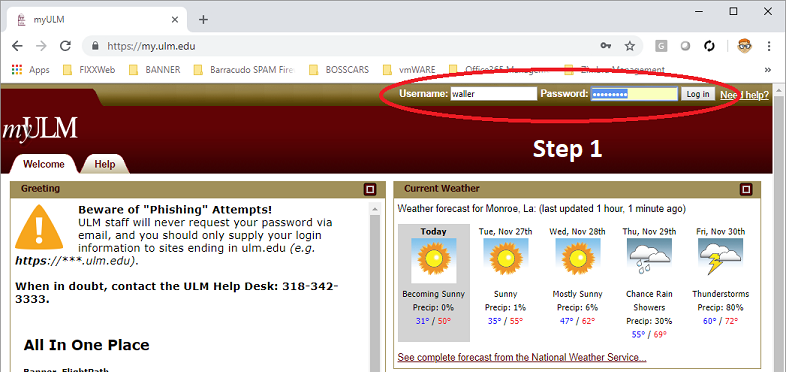The width and height of the screenshot is (786, 372).
Task: Open the BOSSCARS bookmark folder
Action: pyautogui.click(x=339, y=70)
